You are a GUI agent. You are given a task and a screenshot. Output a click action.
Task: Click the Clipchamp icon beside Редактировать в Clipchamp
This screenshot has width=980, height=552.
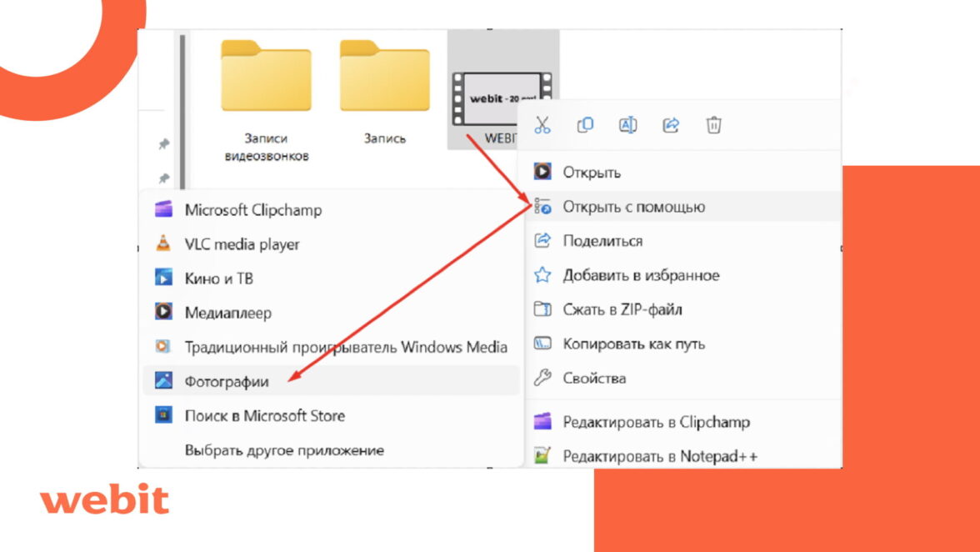[x=542, y=421]
